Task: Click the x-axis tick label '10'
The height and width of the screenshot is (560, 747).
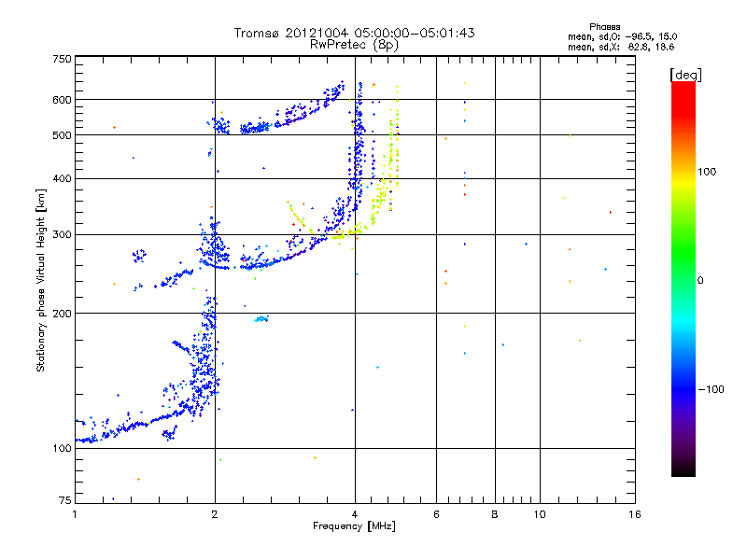Action: (540, 514)
